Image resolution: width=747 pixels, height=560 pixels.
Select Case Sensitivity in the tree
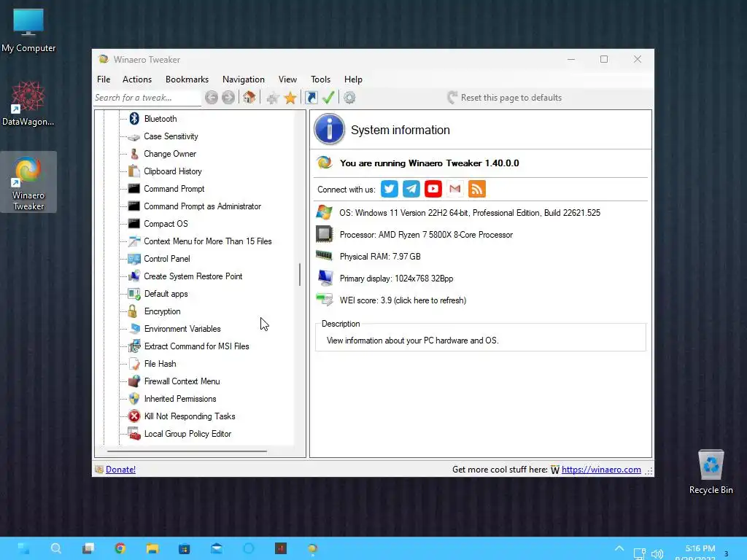171,136
